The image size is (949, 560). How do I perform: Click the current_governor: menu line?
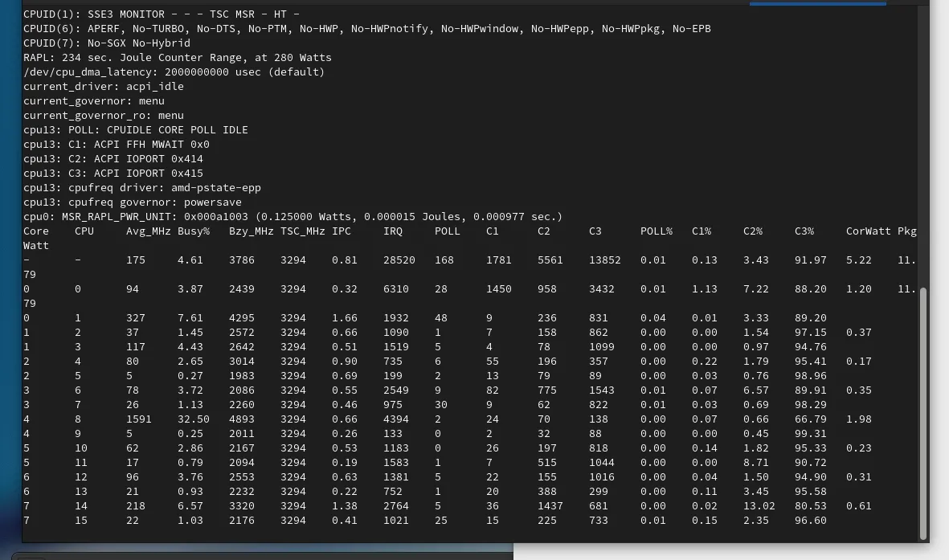point(93,101)
